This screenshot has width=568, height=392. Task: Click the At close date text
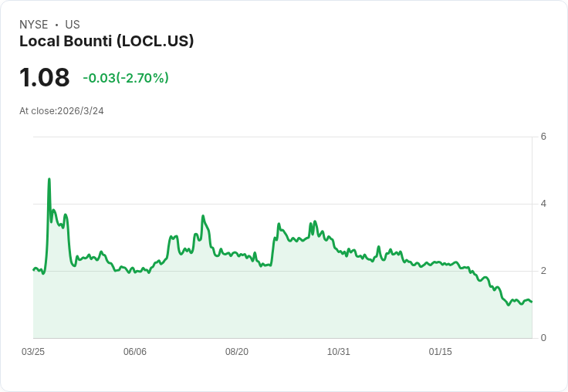[x=62, y=111]
